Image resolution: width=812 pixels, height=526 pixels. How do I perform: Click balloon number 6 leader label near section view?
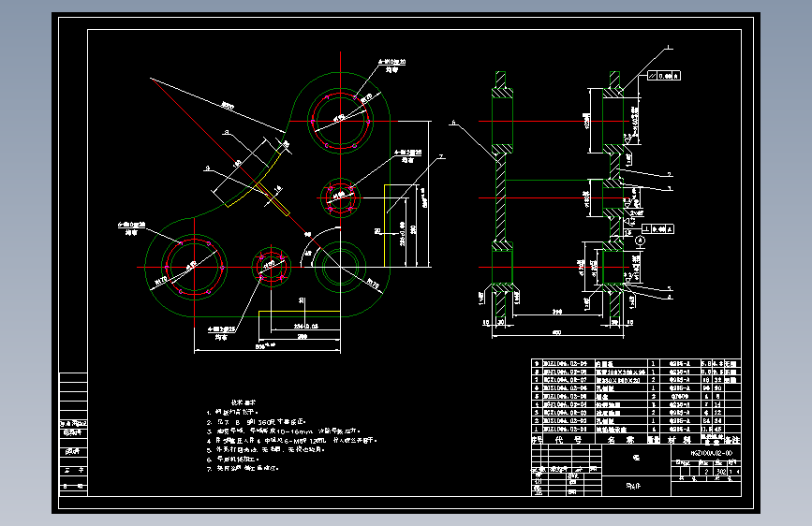click(x=453, y=123)
